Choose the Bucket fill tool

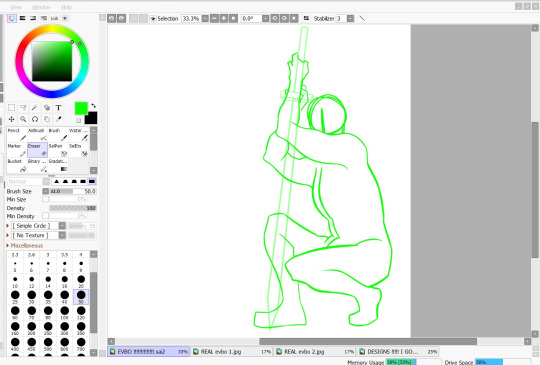coord(17,165)
